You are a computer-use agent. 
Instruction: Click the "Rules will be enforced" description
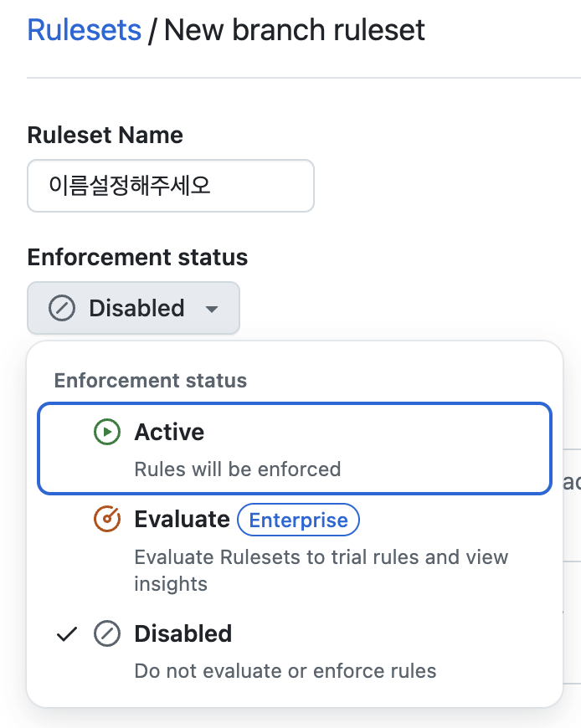point(237,469)
